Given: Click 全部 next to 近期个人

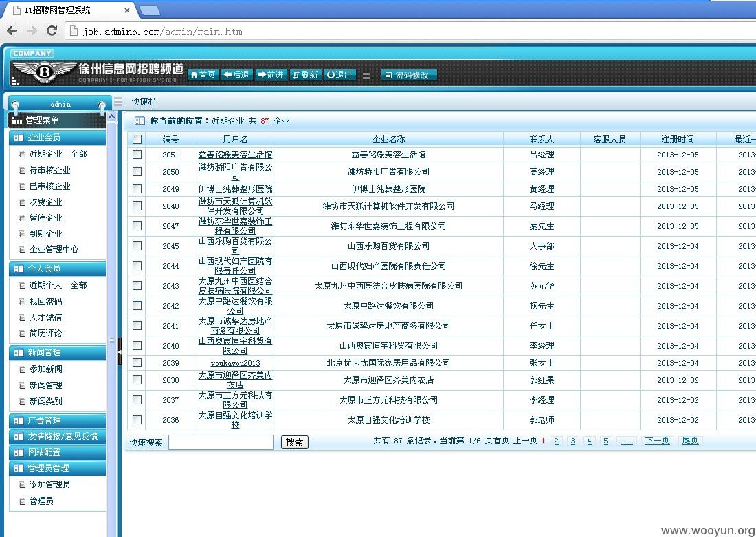Looking at the screenshot, I should coord(78,285).
